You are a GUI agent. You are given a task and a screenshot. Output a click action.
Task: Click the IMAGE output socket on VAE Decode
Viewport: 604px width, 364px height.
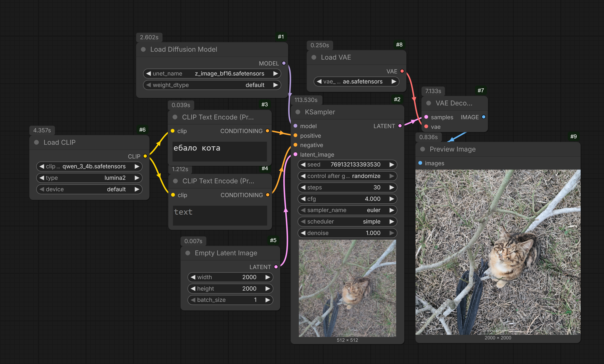484,117
